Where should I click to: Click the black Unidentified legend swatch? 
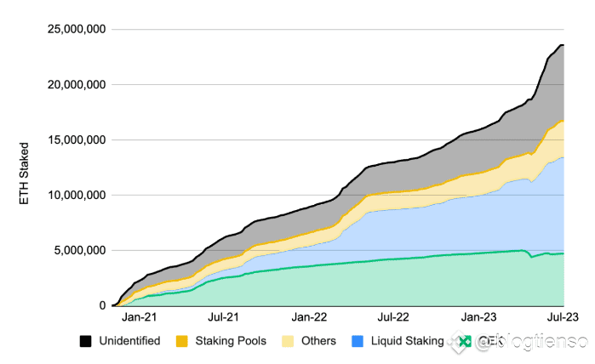(x=85, y=341)
